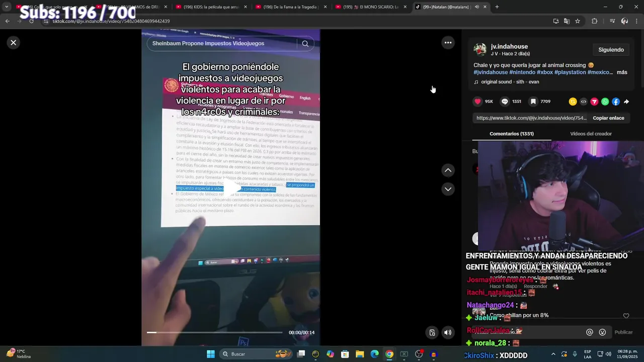Open the emoji picker in comment box
Viewport: 644px width, 362px height.
point(602,332)
